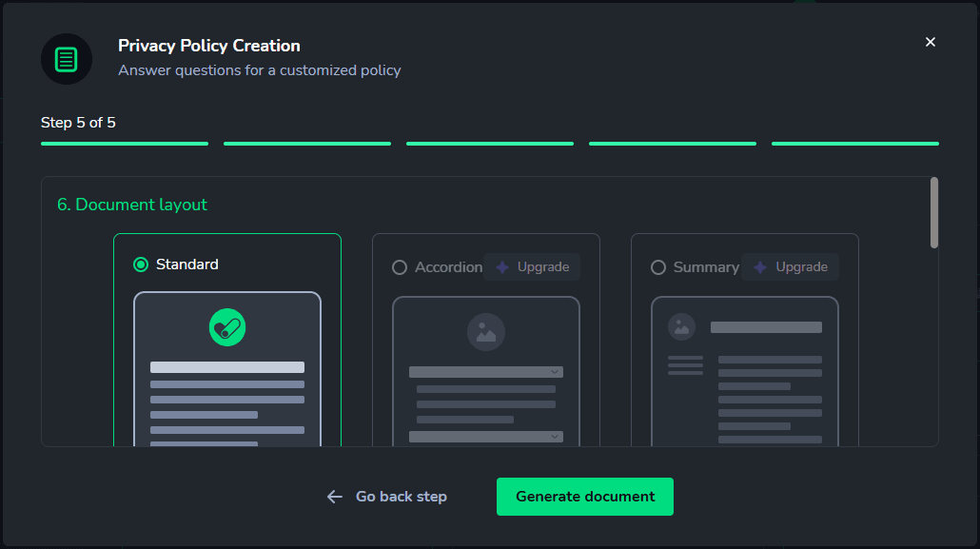Screen dimensions: 980x549
Task: Click Upgrade badge next to Accordion
Action: point(532,267)
